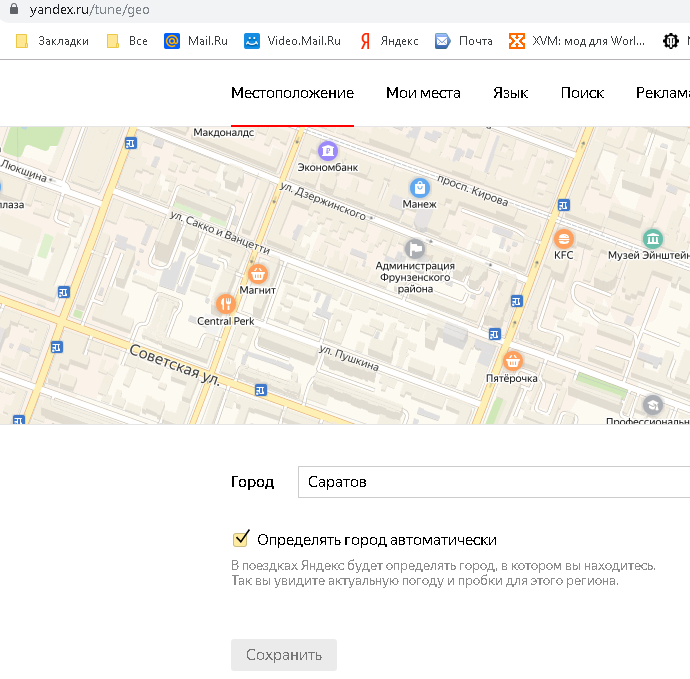Image resolution: width=690 pixels, height=679 pixels.
Task: Click the Музей Эйнштейна museum marker
Action: pos(653,239)
